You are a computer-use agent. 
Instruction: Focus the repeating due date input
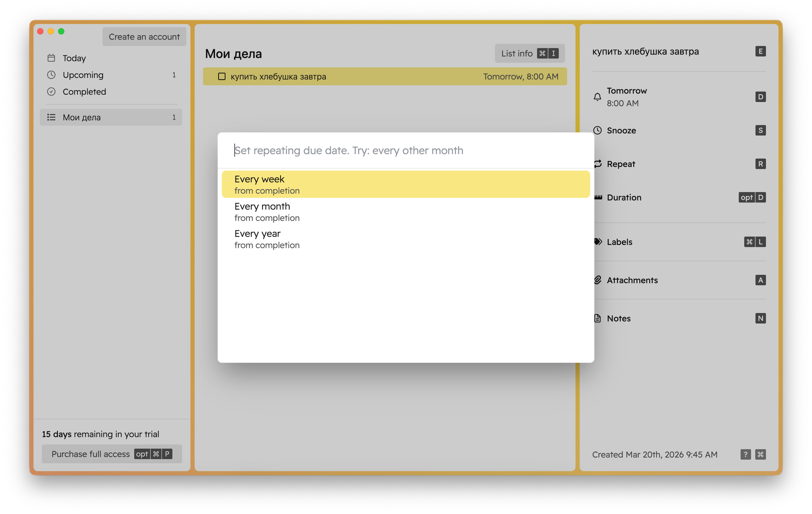[x=405, y=150]
